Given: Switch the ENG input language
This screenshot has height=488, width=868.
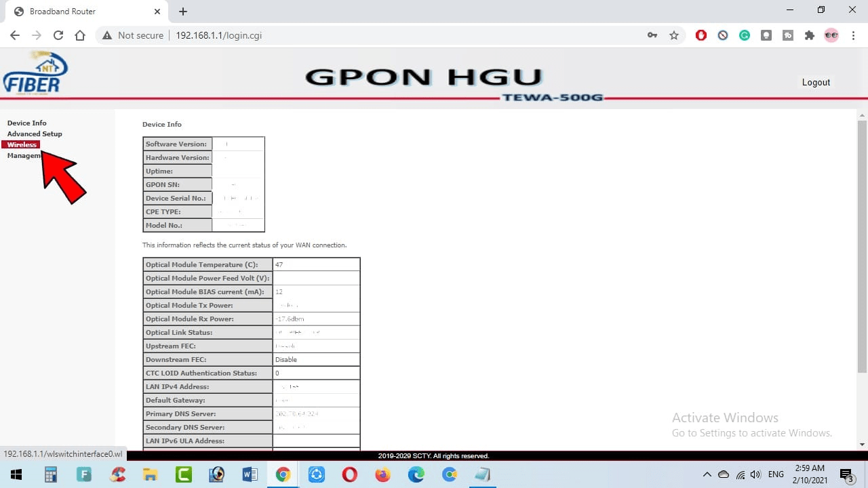Looking at the screenshot, I should pyautogui.click(x=776, y=474).
